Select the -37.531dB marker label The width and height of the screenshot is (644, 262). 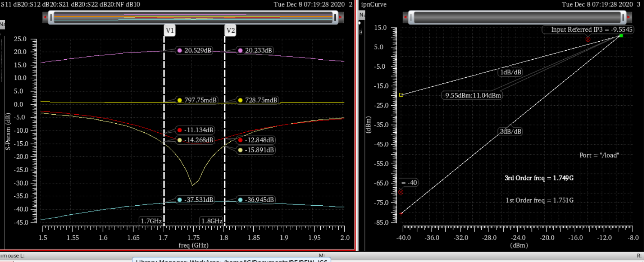pyautogui.click(x=195, y=200)
